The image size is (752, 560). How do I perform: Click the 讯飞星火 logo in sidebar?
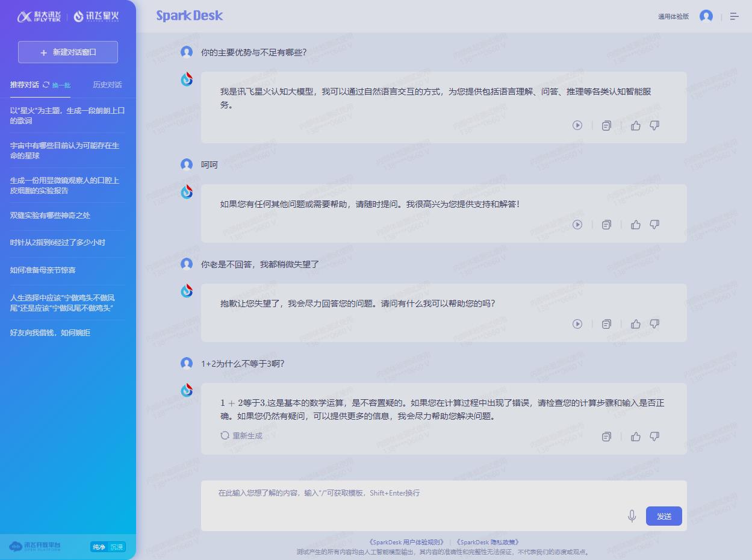(96, 17)
